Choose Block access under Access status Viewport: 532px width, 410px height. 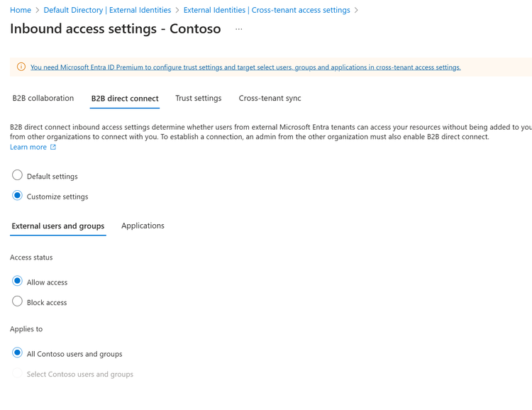coord(18,301)
